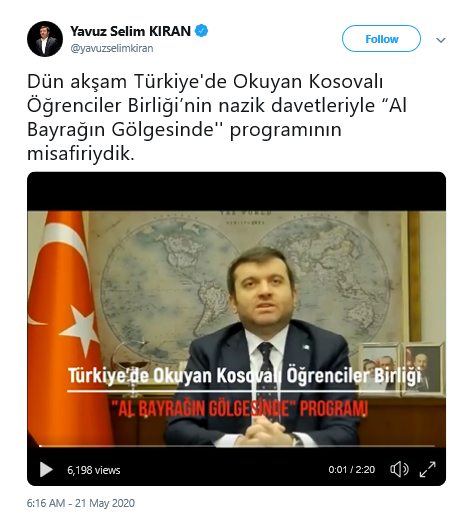The height and width of the screenshot is (517, 467).
Task: Mute the video with the speaker icon
Action: tap(399, 469)
